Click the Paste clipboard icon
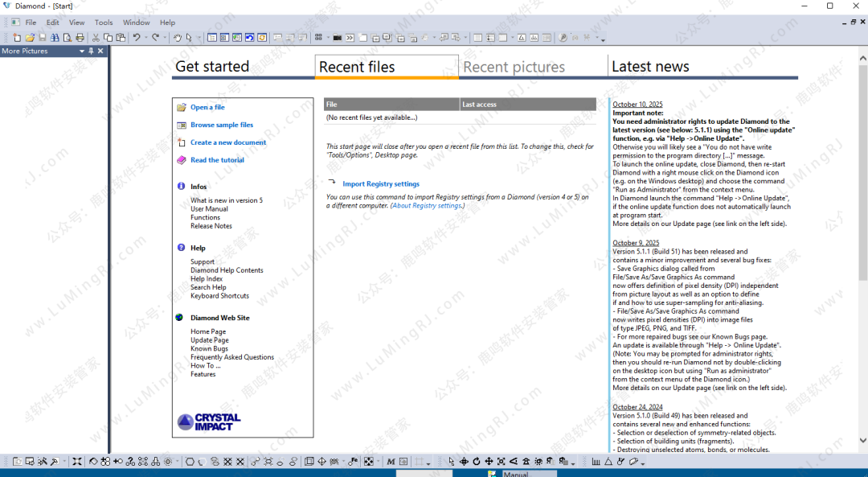Screen dimensions: 868x477 [x=121, y=38]
